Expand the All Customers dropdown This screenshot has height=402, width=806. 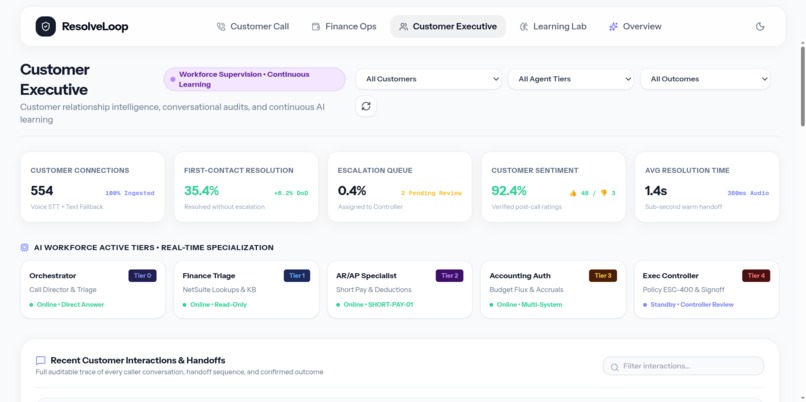point(428,79)
